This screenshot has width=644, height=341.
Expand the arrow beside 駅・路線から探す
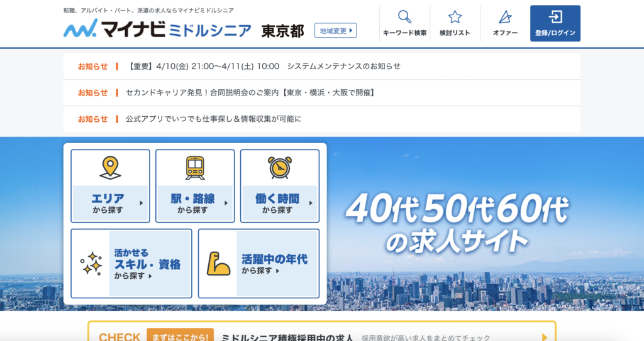pos(226,203)
